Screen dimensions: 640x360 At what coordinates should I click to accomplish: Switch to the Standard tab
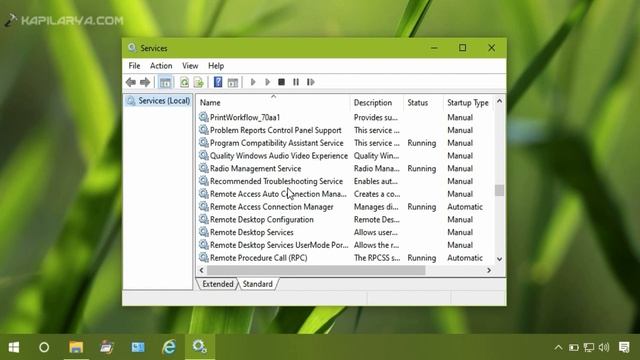point(258,284)
